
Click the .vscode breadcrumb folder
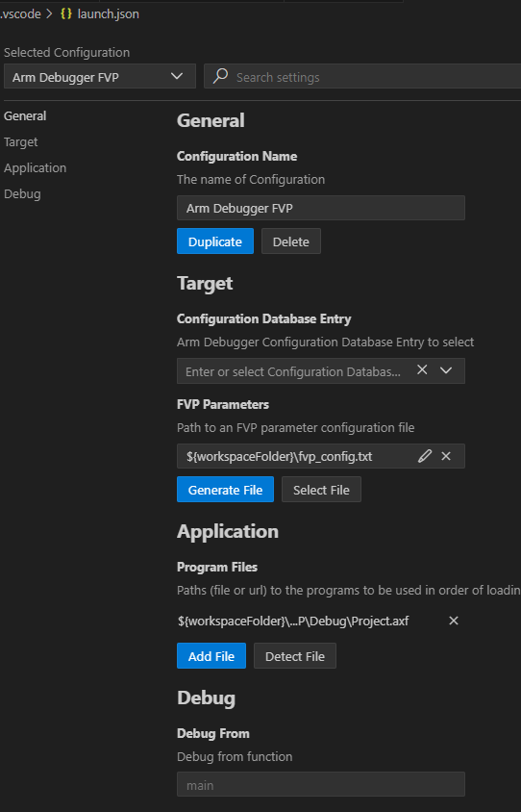[21, 14]
